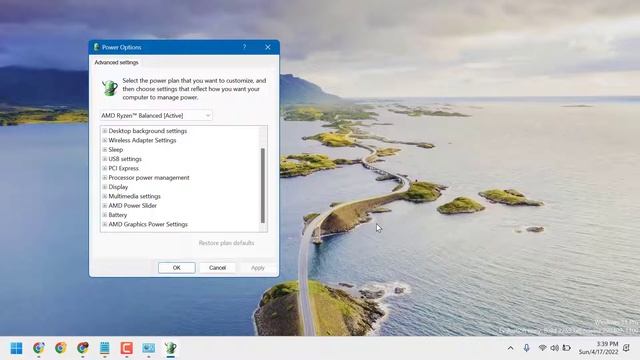Image resolution: width=640 pixels, height=360 pixels.
Task: Select the AMD Power Slider row text
Action: pos(133,206)
